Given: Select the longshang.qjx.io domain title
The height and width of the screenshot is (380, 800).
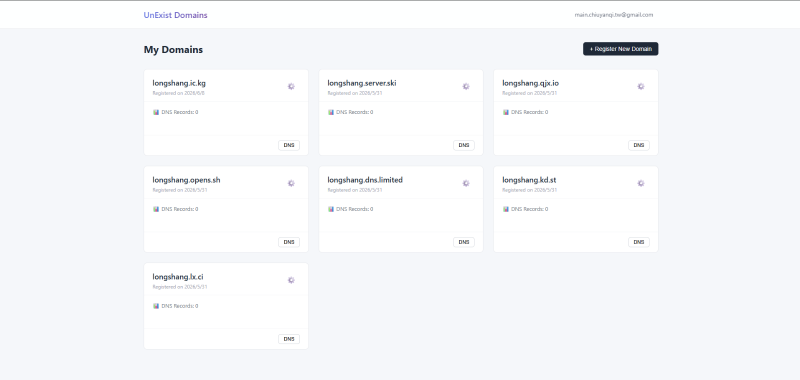Looking at the screenshot, I should 531,83.
